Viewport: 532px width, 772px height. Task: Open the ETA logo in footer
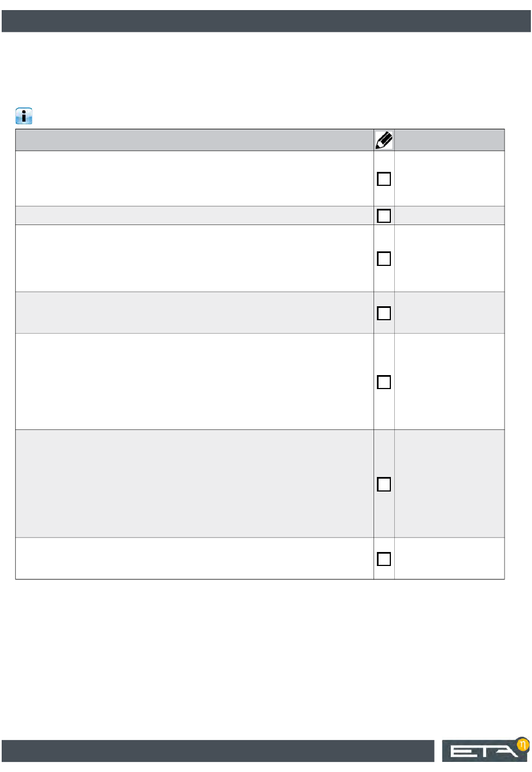(x=485, y=750)
